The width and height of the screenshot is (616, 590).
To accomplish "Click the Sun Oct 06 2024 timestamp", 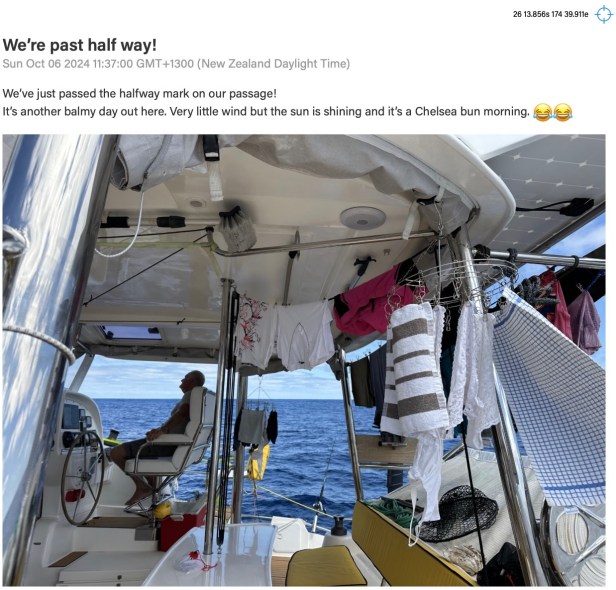I will coord(176,64).
